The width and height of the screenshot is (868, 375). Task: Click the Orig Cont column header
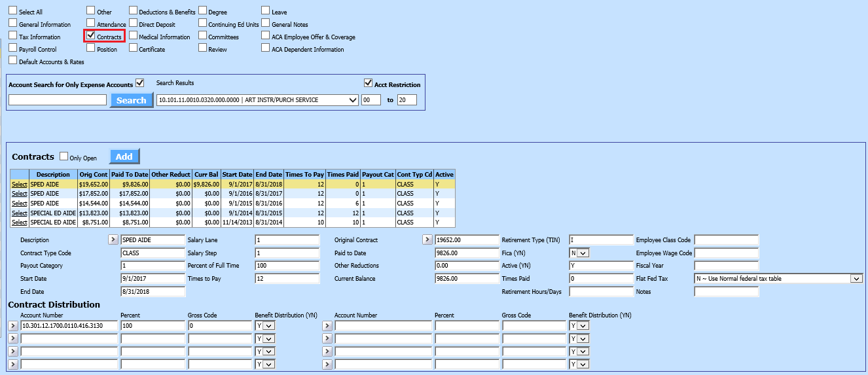(x=93, y=175)
